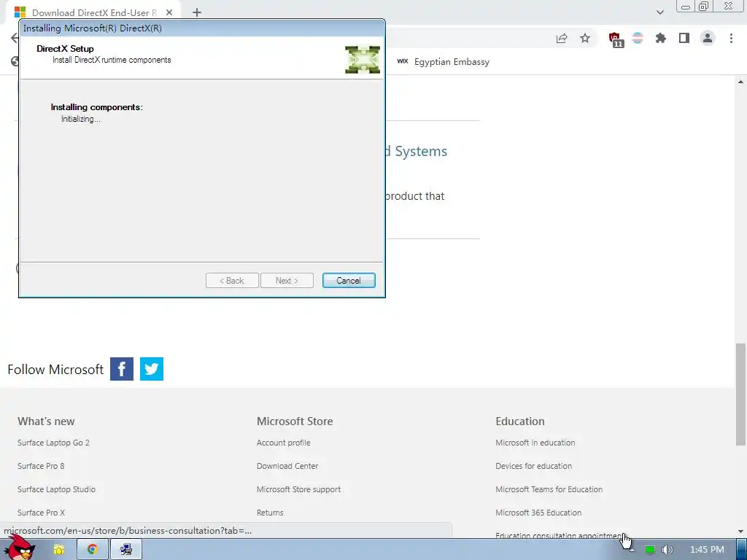Viewport: 747px width, 560px height.
Task: Open the Surface Pro X link
Action: tap(41, 513)
